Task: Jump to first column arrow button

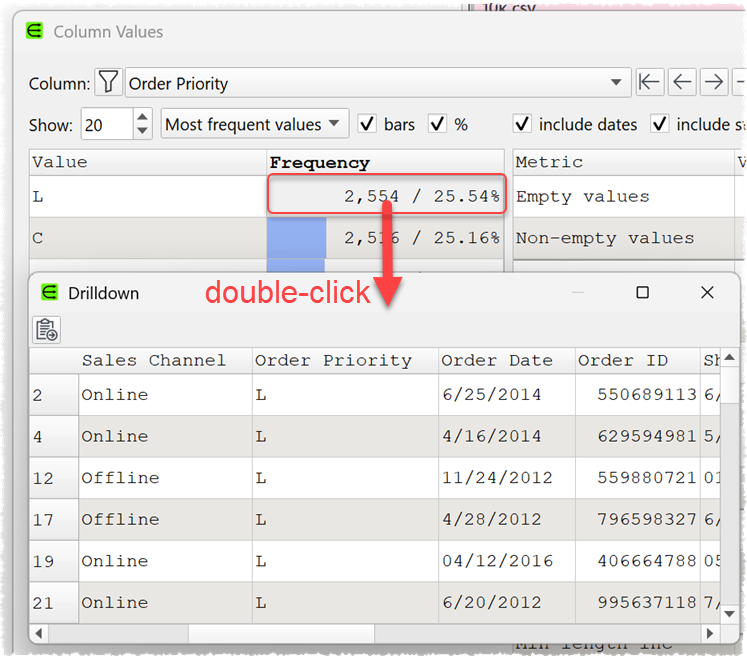Action: [x=649, y=82]
